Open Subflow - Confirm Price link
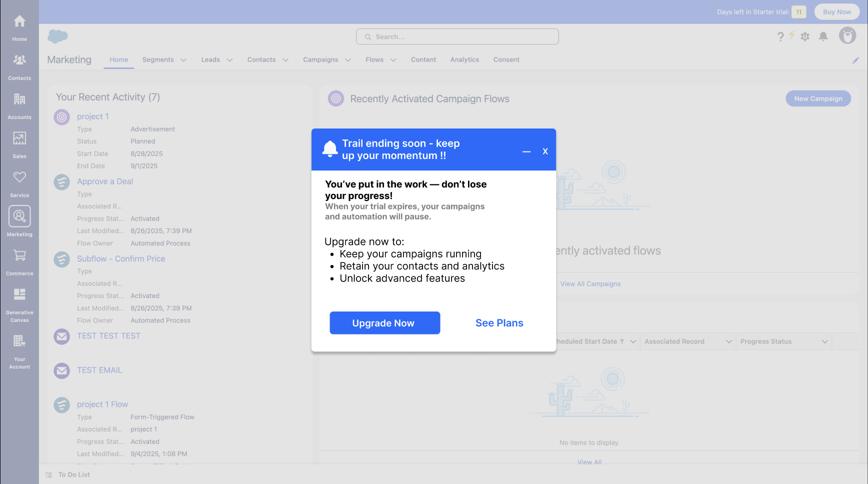This screenshot has width=868, height=484. (x=121, y=258)
